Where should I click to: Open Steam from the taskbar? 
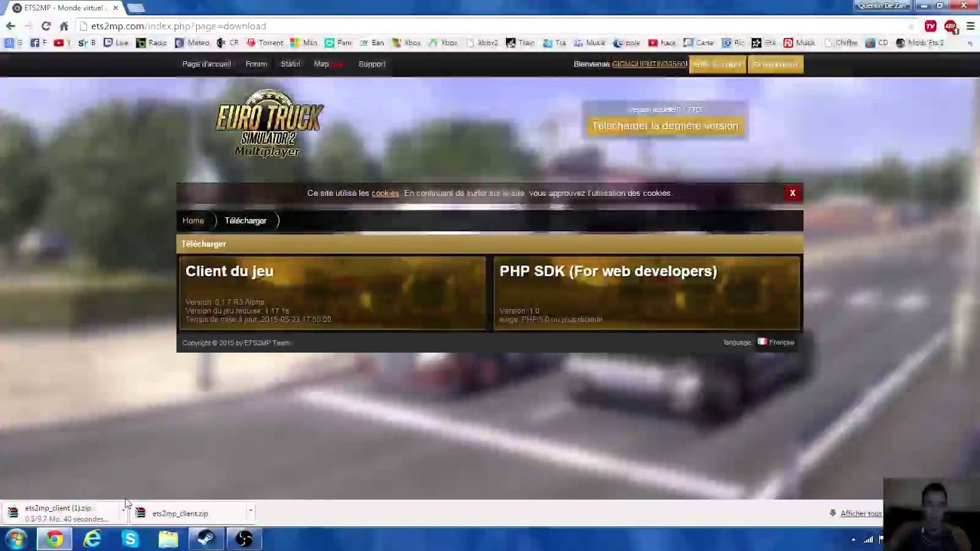(x=206, y=540)
